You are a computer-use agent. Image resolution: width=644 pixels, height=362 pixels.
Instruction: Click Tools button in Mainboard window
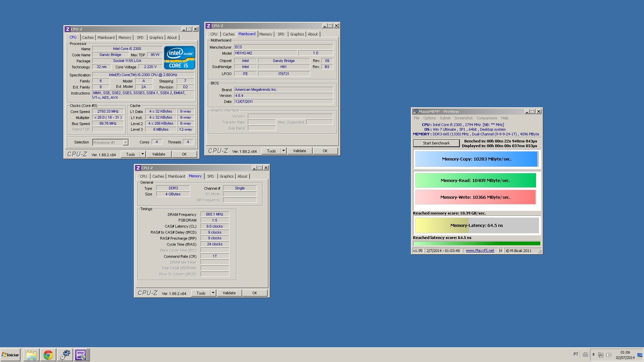(271, 151)
